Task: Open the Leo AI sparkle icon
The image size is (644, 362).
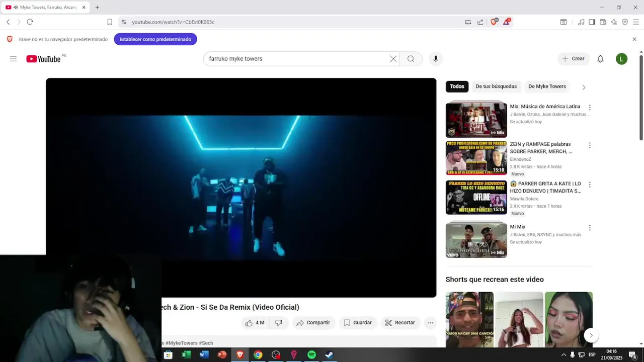Action: (x=614, y=22)
